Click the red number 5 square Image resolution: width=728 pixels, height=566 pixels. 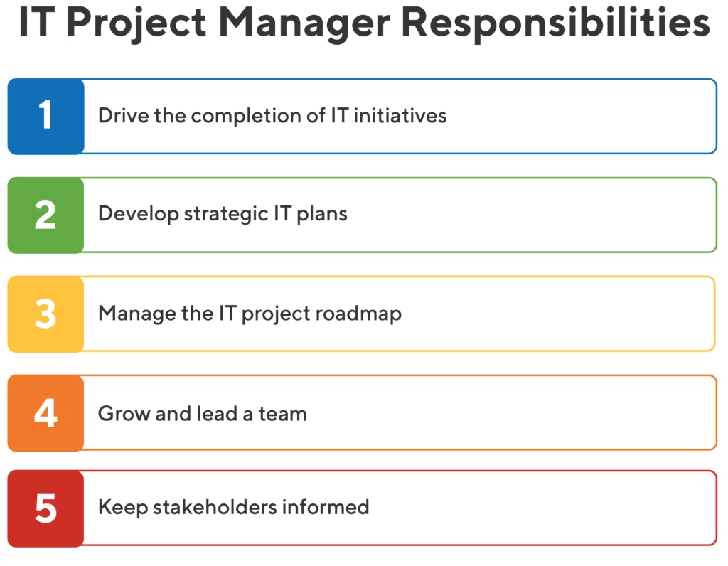click(46, 509)
